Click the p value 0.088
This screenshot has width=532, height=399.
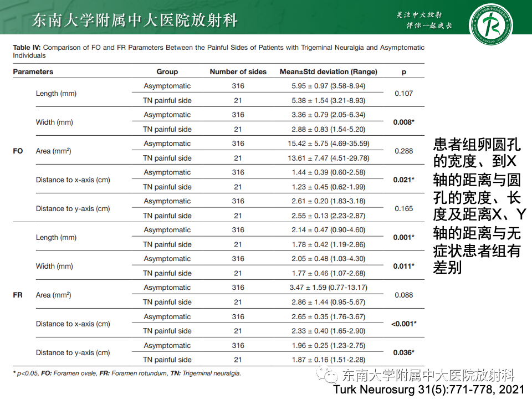[x=404, y=295]
